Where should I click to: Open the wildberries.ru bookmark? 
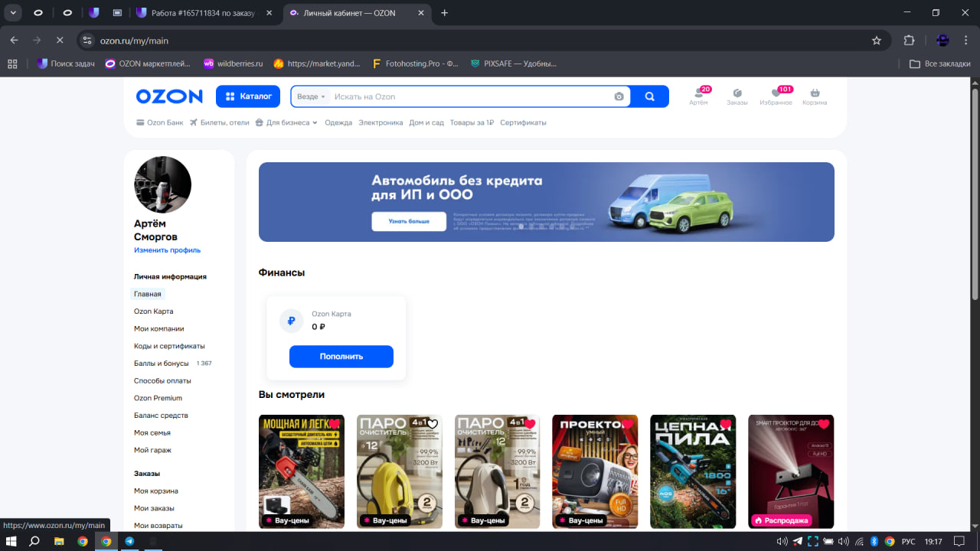[233, 64]
